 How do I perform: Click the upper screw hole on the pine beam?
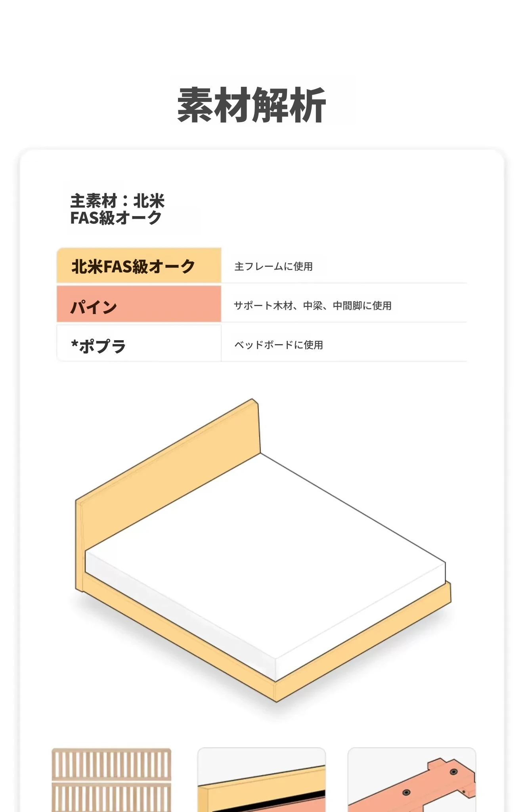pos(454,772)
